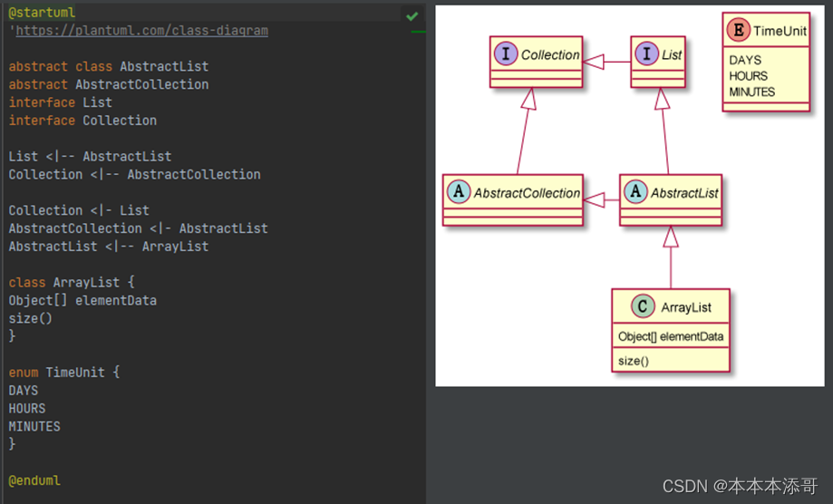Click the A icon of AbstractList
Viewport: 833px width, 504px height.
(635, 191)
